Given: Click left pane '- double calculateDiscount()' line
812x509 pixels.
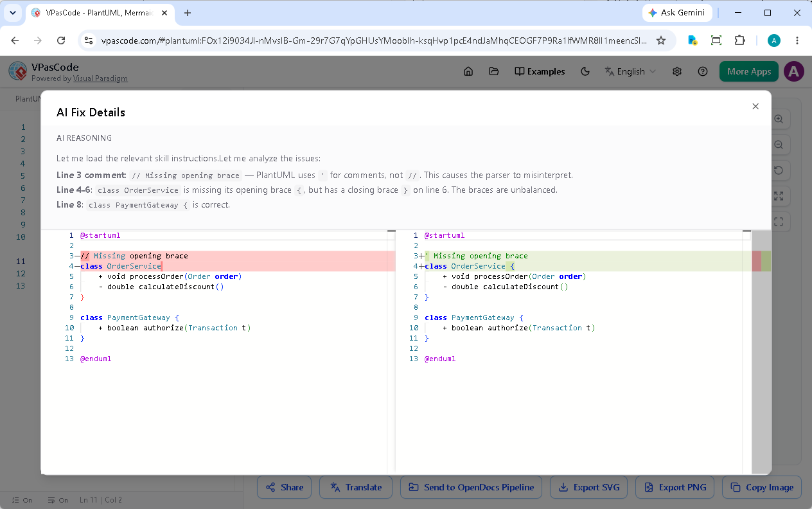Looking at the screenshot, I should pyautogui.click(x=161, y=287).
